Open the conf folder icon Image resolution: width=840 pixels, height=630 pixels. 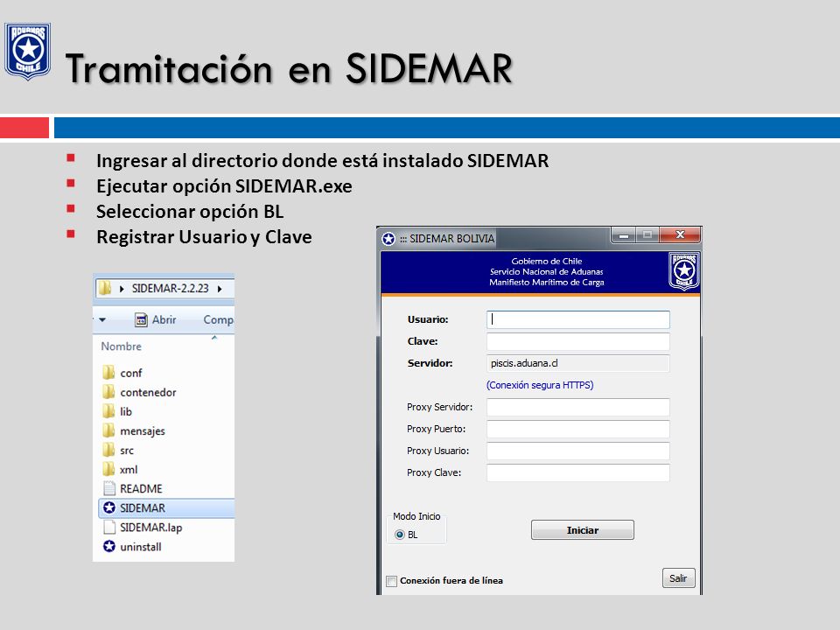pos(108,373)
